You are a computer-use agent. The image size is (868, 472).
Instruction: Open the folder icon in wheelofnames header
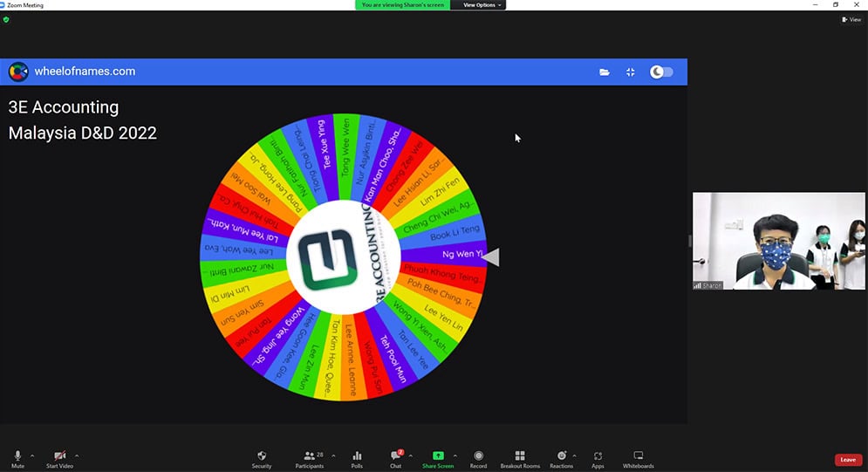point(605,72)
